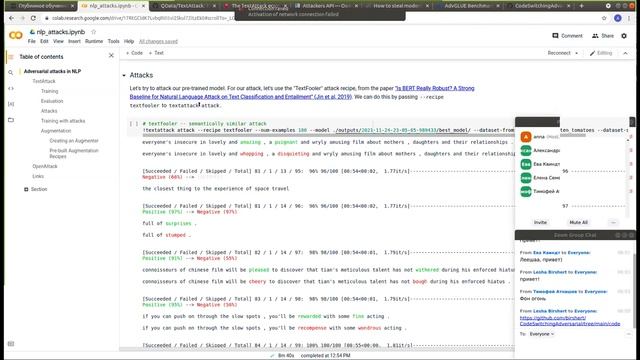This screenshot has height=360, width=640.
Task: Open the View menu
Action: coord(58,41)
